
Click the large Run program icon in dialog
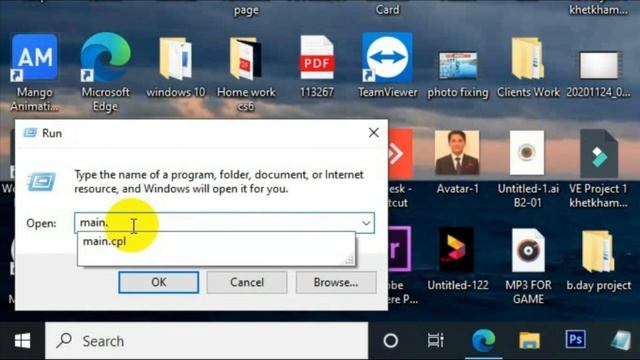pyautogui.click(x=41, y=182)
